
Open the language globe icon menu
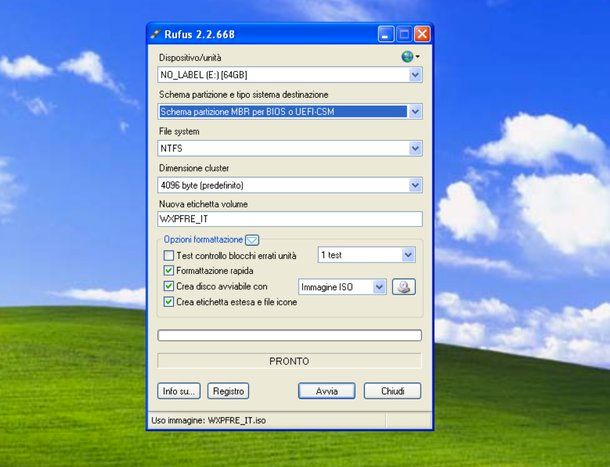pyautogui.click(x=410, y=57)
